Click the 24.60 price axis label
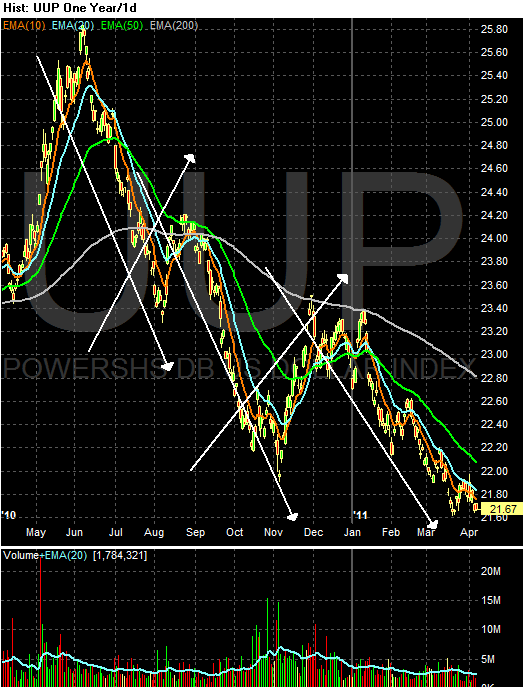Screen dimensions: 524x690 [494, 169]
